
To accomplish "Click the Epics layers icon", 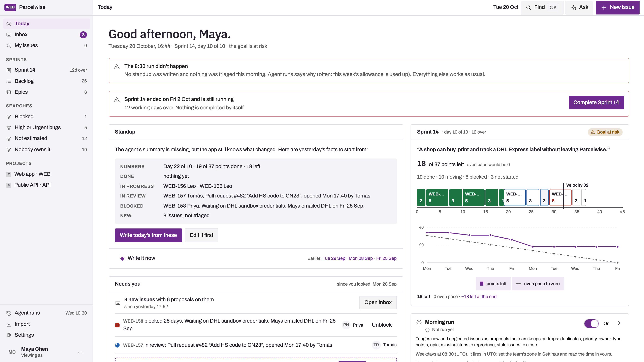I will (x=9, y=92).
